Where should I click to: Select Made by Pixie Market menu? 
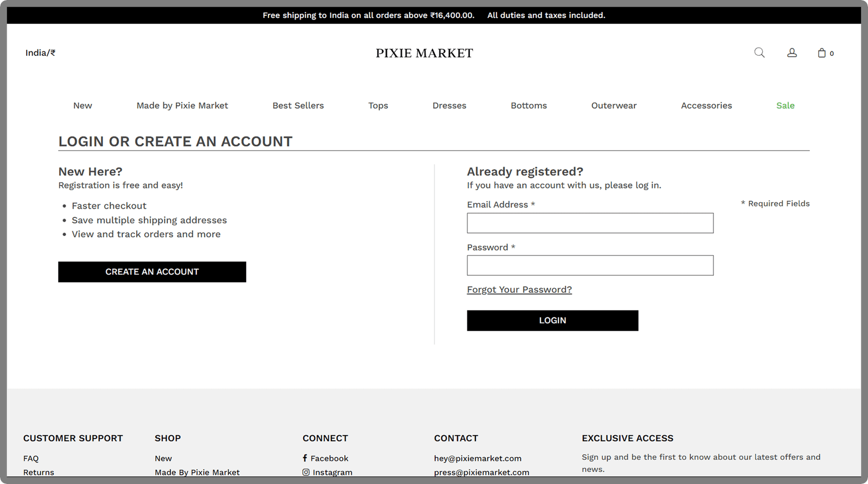pos(182,106)
